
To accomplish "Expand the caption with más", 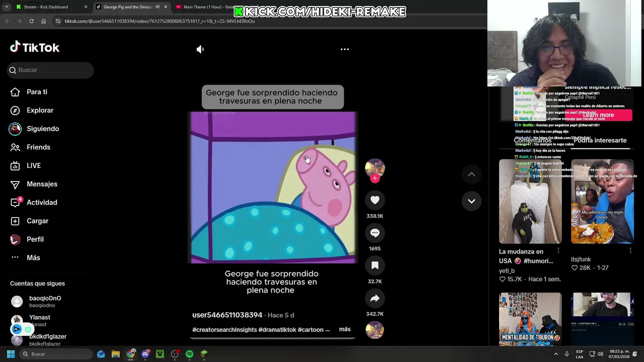I will point(345,329).
